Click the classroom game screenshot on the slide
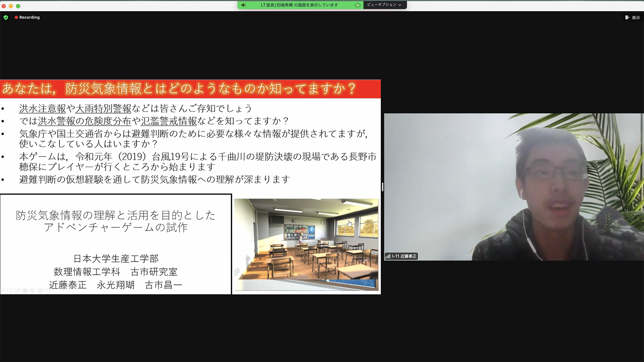The width and height of the screenshot is (644, 362). pos(306,244)
